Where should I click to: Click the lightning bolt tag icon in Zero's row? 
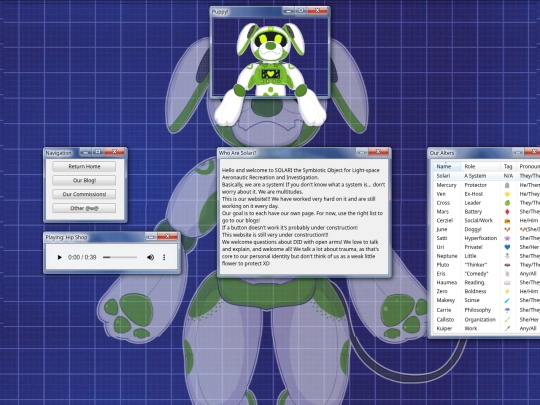coord(507,291)
